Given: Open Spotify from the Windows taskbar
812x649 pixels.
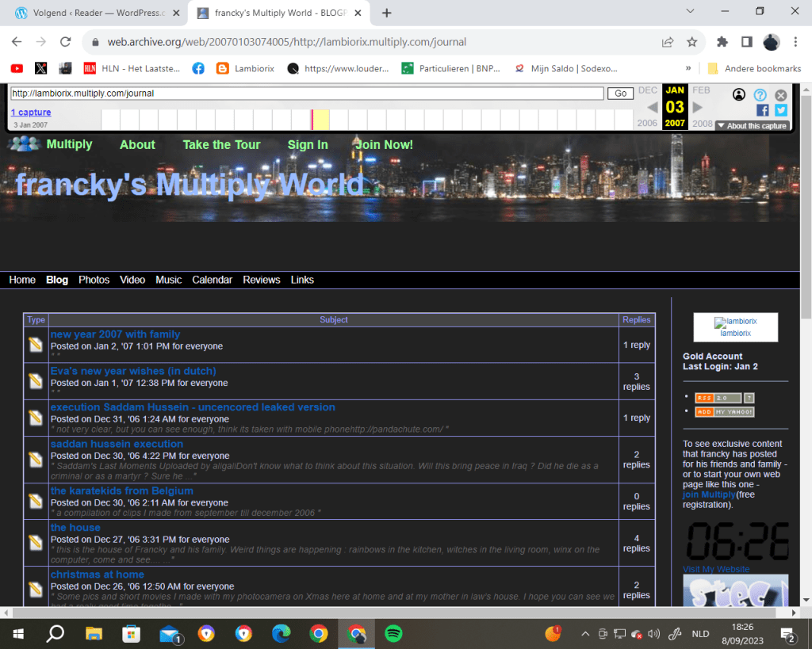Looking at the screenshot, I should [x=393, y=633].
